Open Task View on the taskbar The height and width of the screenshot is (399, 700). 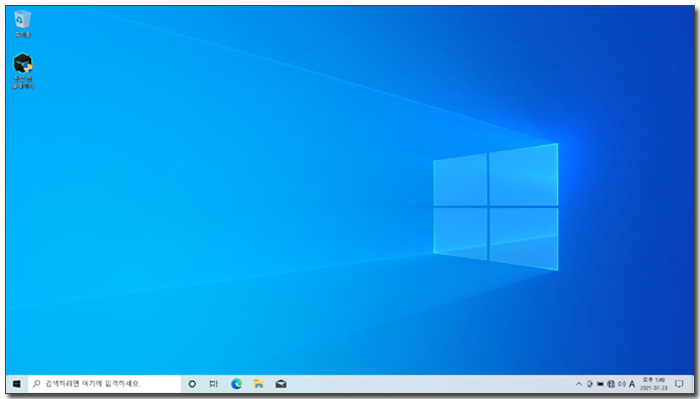coord(214,384)
